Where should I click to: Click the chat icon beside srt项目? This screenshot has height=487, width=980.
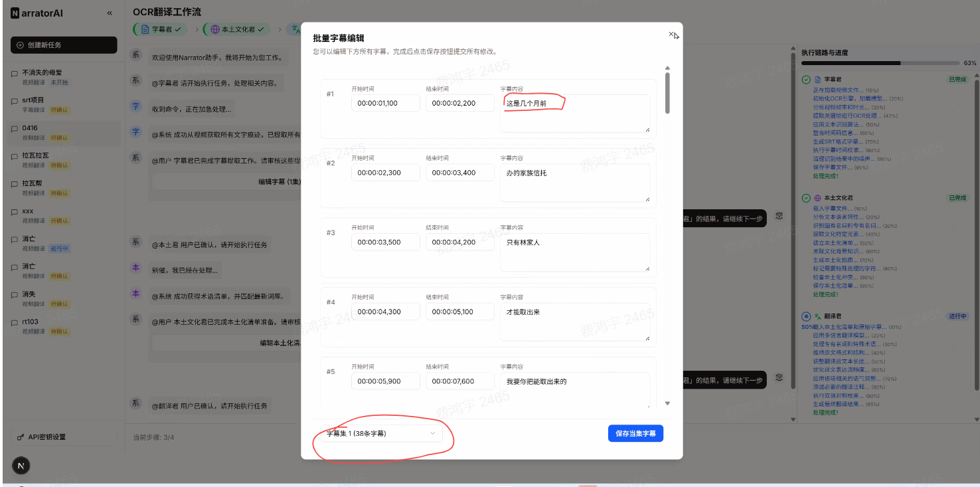tap(15, 102)
